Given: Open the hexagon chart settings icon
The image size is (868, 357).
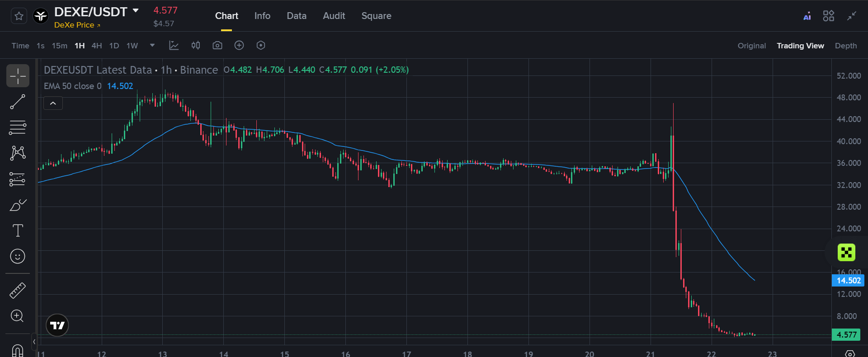Looking at the screenshot, I should pos(261,45).
